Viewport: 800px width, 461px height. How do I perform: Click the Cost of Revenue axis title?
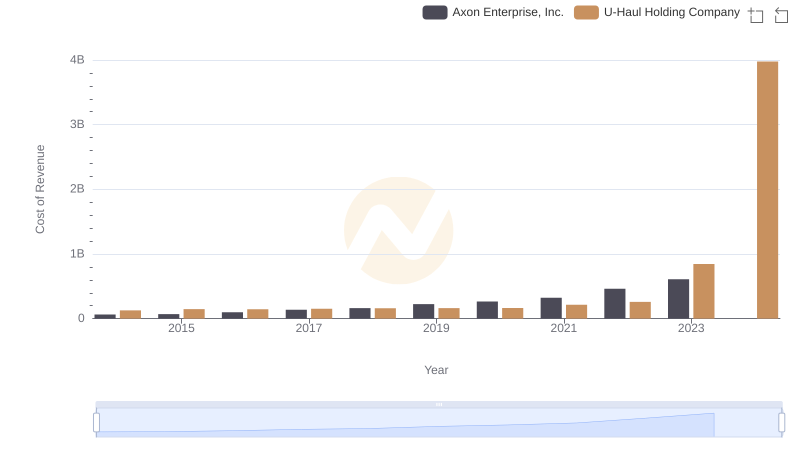pyautogui.click(x=40, y=189)
